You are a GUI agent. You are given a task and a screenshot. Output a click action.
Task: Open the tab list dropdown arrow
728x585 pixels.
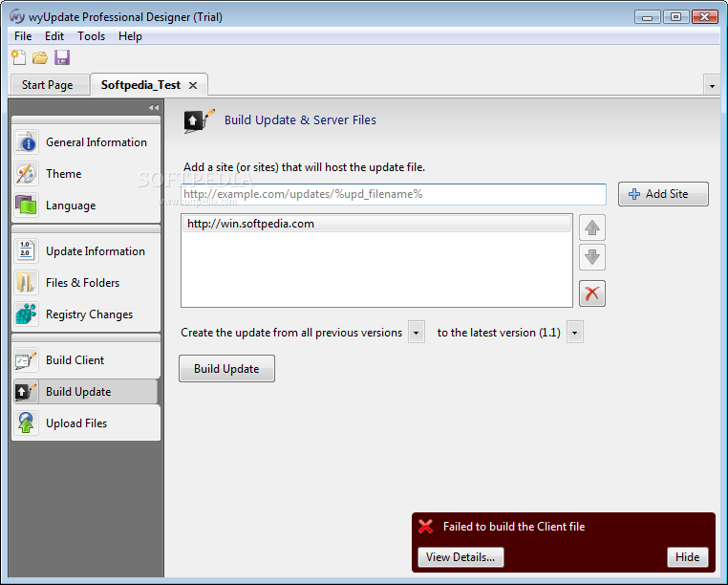tap(712, 86)
